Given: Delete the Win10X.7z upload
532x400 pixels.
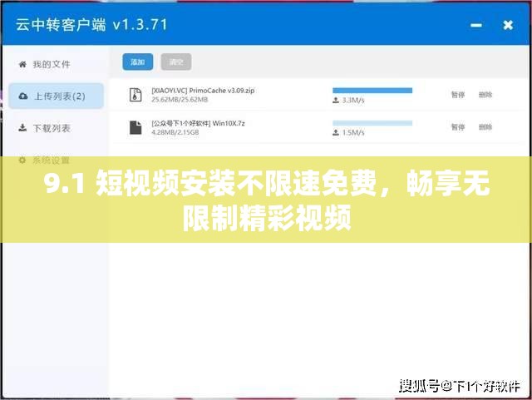Looking at the screenshot, I should 485,127.
